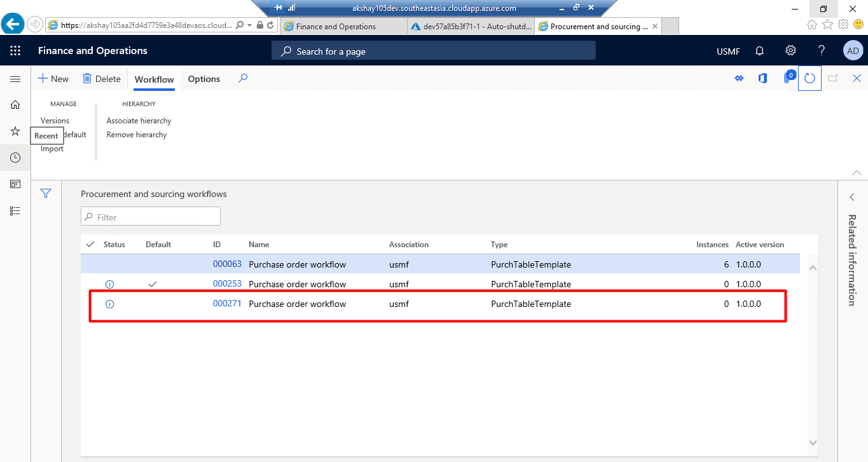Viewport: 868px width, 462px height.
Task: Click the Search for a page box
Action: click(x=433, y=51)
